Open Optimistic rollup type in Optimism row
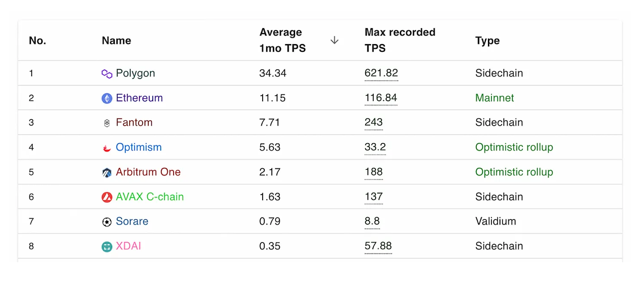 coord(514,147)
